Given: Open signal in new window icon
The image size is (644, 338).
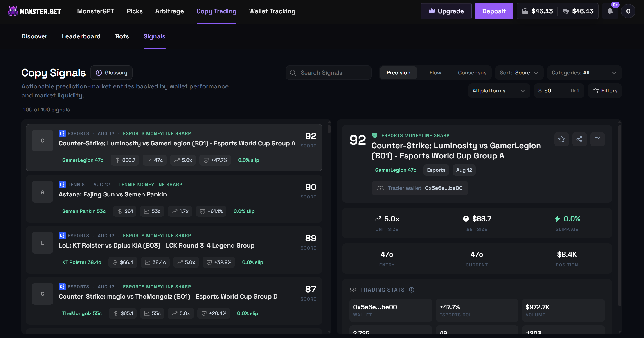Looking at the screenshot, I should 597,139.
